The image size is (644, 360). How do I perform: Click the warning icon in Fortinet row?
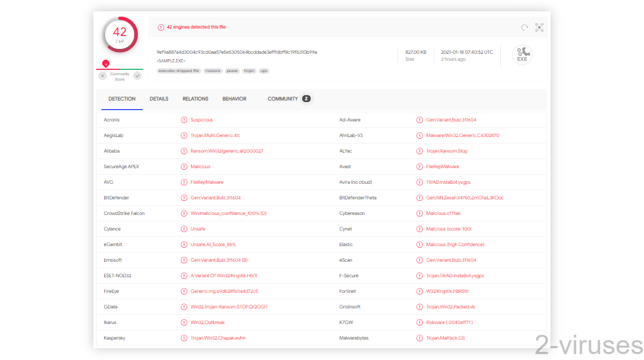click(420, 291)
